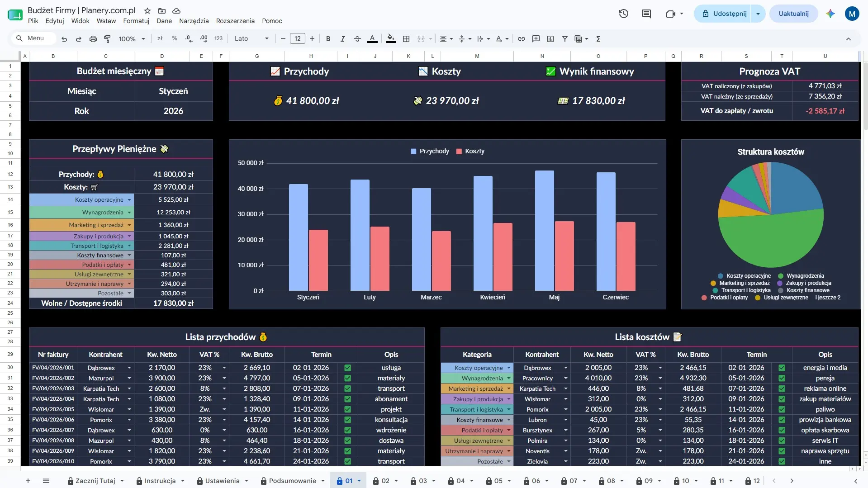Toggle checkbox for 05-01-2026 Mazurpol income
Viewport: 868px width, 488px height.
pos(348,378)
